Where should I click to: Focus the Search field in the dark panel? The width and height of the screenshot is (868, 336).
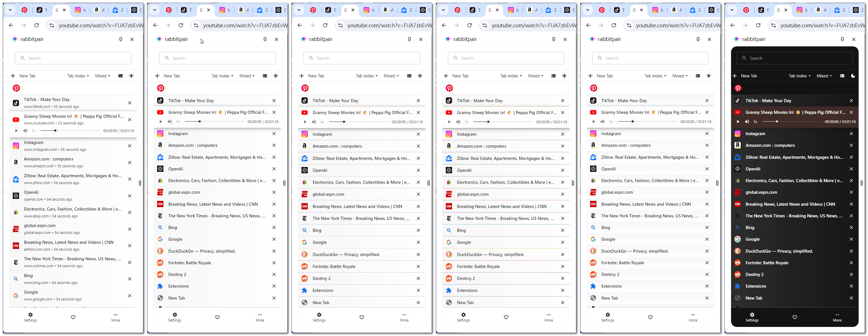[x=794, y=58]
